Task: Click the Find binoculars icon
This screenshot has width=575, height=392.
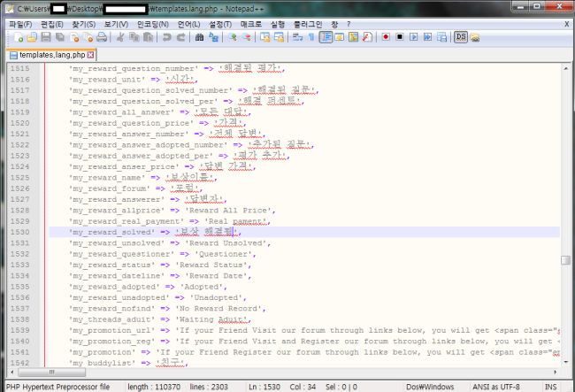Action: click(x=200, y=38)
